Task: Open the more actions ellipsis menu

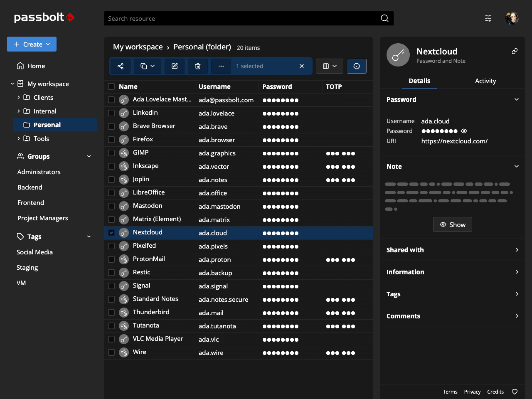Action: pos(221,66)
